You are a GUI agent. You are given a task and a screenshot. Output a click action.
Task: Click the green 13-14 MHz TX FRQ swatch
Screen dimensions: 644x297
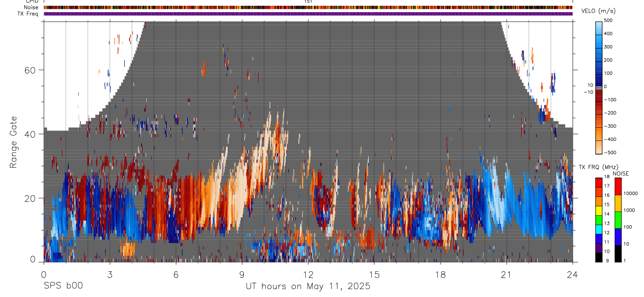coord(598,219)
